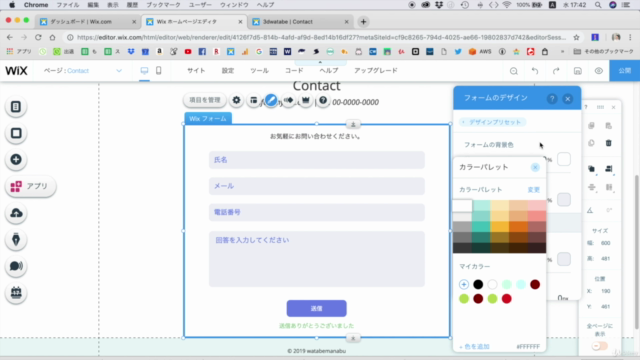
Task: Switch to desktop editor view icon
Action: coord(144,71)
